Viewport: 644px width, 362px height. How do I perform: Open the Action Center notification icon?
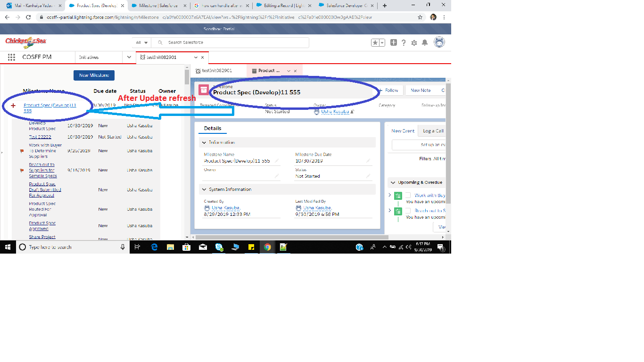[440, 247]
